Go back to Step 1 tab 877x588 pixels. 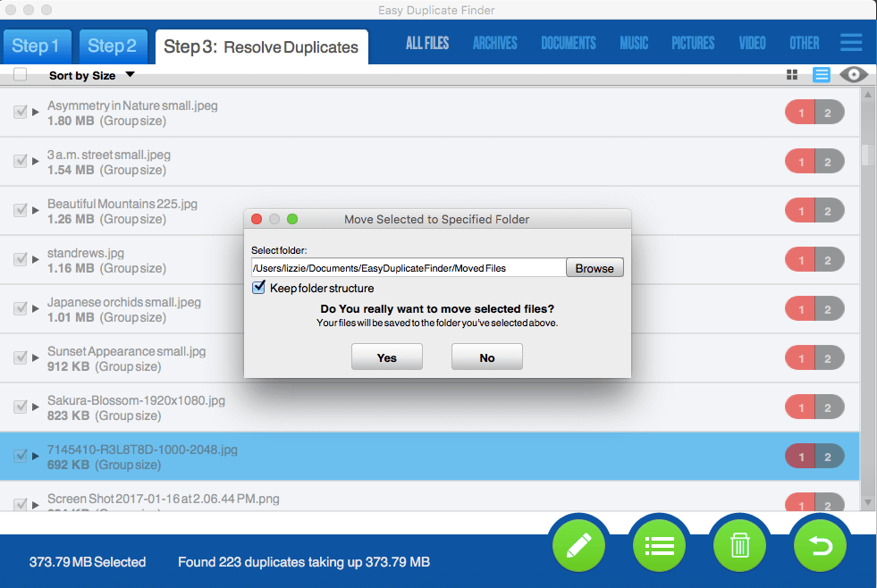pyautogui.click(x=38, y=46)
